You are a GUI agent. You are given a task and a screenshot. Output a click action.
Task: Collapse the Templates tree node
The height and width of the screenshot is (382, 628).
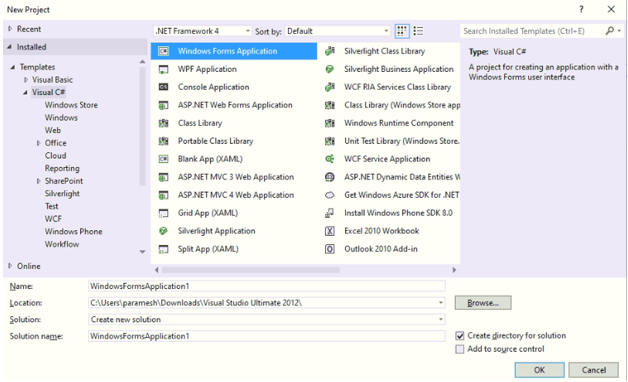point(13,67)
